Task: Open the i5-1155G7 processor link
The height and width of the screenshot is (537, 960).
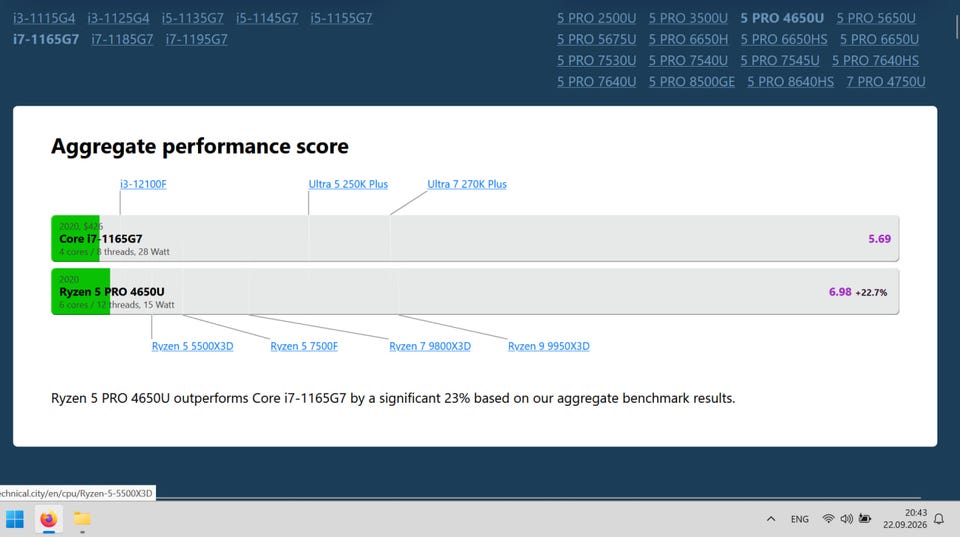Action: click(341, 18)
